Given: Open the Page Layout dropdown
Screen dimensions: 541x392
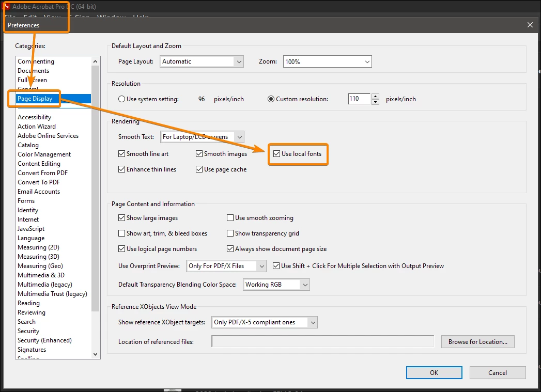Looking at the screenshot, I should click(x=202, y=61).
